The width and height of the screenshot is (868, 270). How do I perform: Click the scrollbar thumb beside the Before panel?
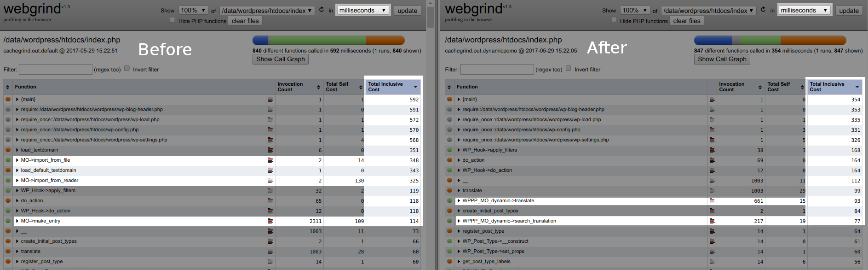(430, 18)
